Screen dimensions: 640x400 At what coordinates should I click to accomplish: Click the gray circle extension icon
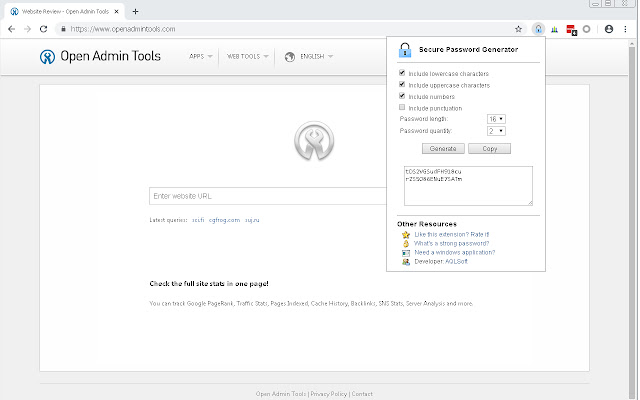587,29
